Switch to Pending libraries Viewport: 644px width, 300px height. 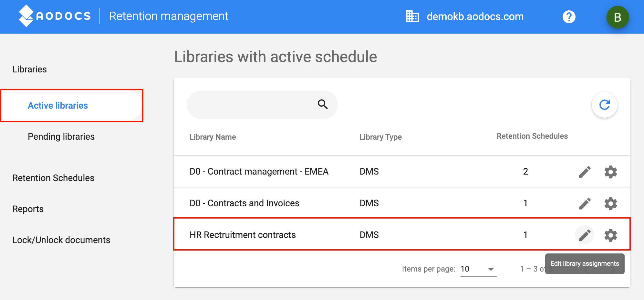coord(61,136)
